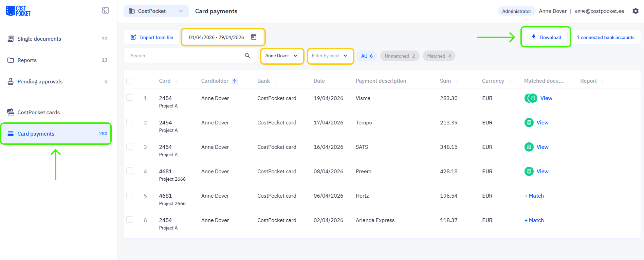
Task: Collapse the sidebar with the panel icon
Action: pos(105,11)
